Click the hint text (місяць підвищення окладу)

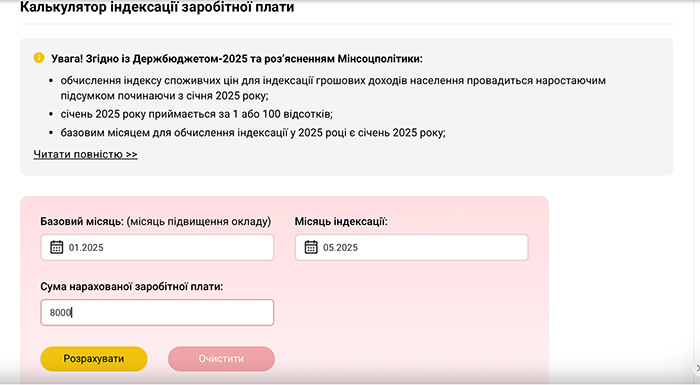tap(199, 222)
